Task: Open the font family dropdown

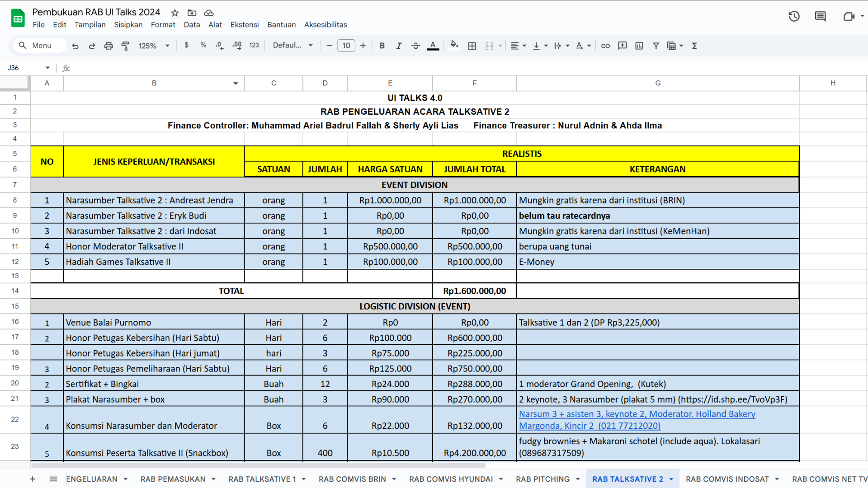Action: point(292,45)
